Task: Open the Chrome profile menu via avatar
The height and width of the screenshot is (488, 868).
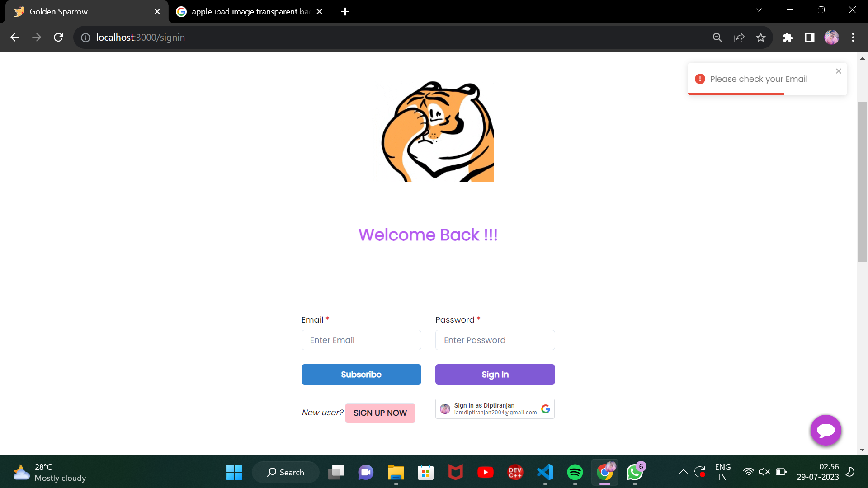Action: [x=831, y=38]
